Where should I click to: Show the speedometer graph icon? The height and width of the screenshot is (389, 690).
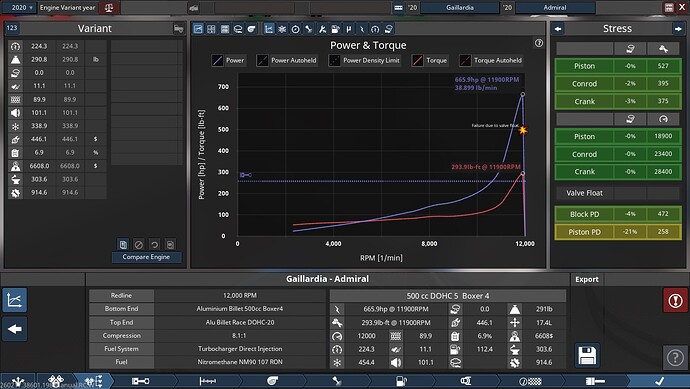[375, 29]
